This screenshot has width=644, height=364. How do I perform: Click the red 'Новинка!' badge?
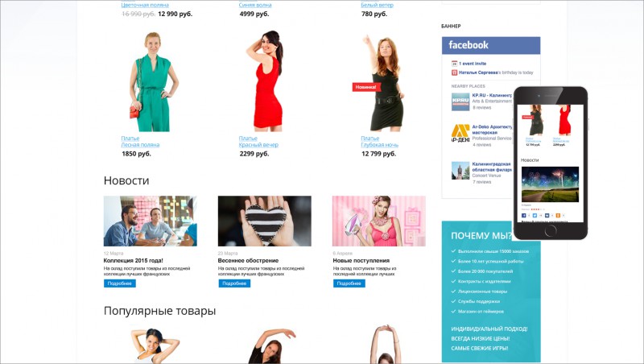coord(365,87)
